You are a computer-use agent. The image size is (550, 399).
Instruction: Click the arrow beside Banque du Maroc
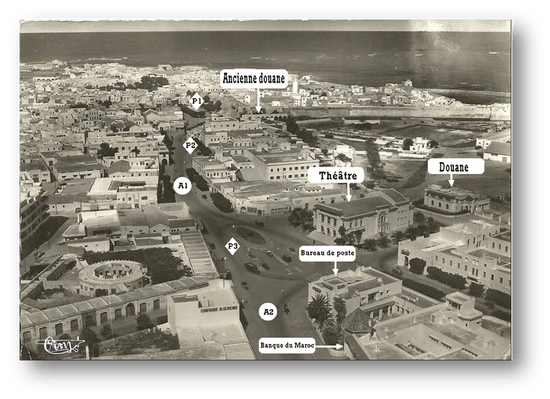point(329,346)
